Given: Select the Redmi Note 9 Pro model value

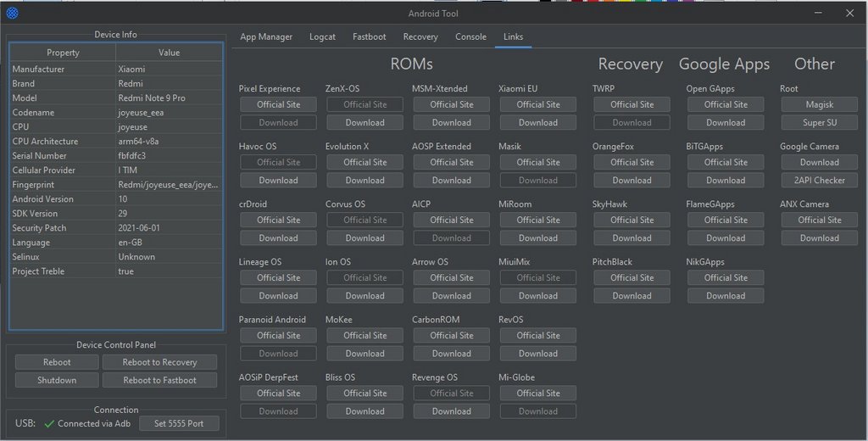Looking at the screenshot, I should (x=152, y=98).
